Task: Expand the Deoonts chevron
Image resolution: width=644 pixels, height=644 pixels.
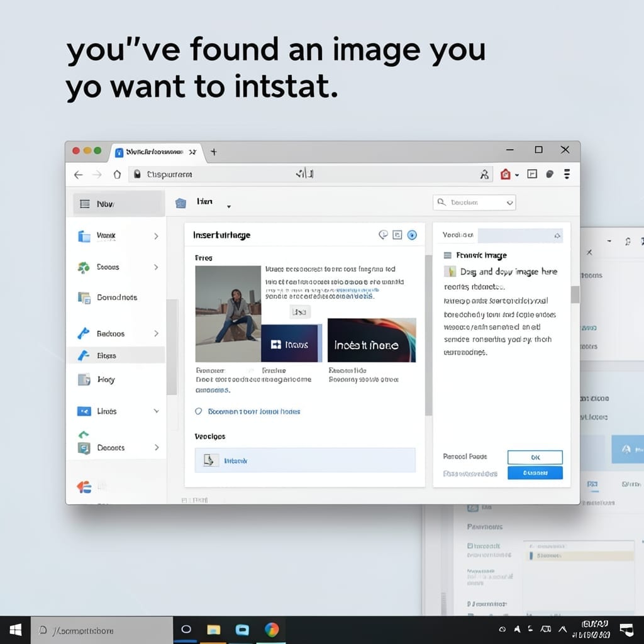Action: tap(157, 448)
